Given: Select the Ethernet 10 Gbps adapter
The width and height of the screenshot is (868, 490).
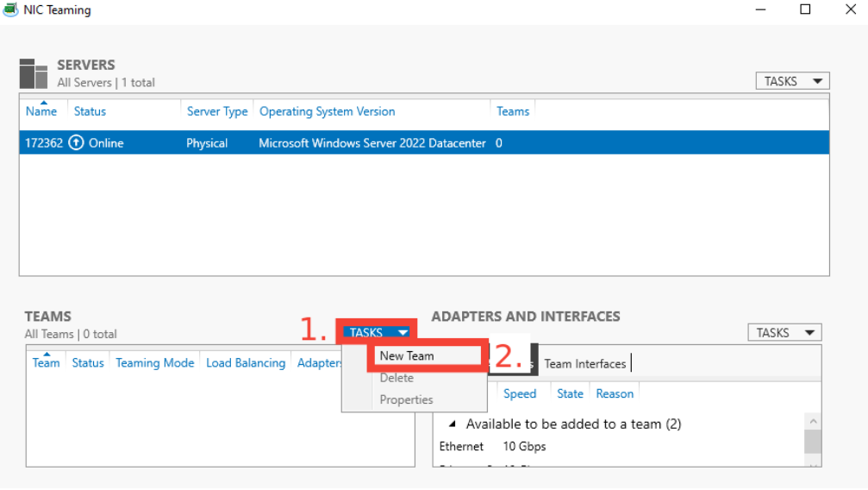Looking at the screenshot, I should tap(492, 446).
